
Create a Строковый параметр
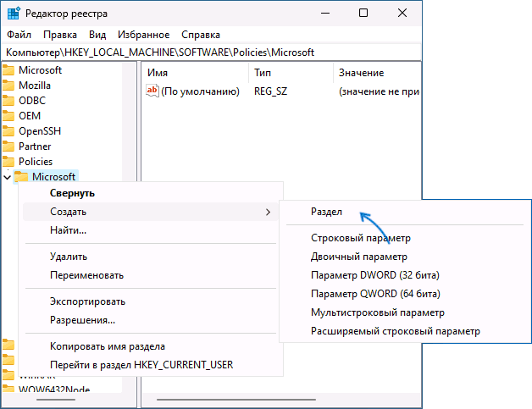tap(405, 238)
